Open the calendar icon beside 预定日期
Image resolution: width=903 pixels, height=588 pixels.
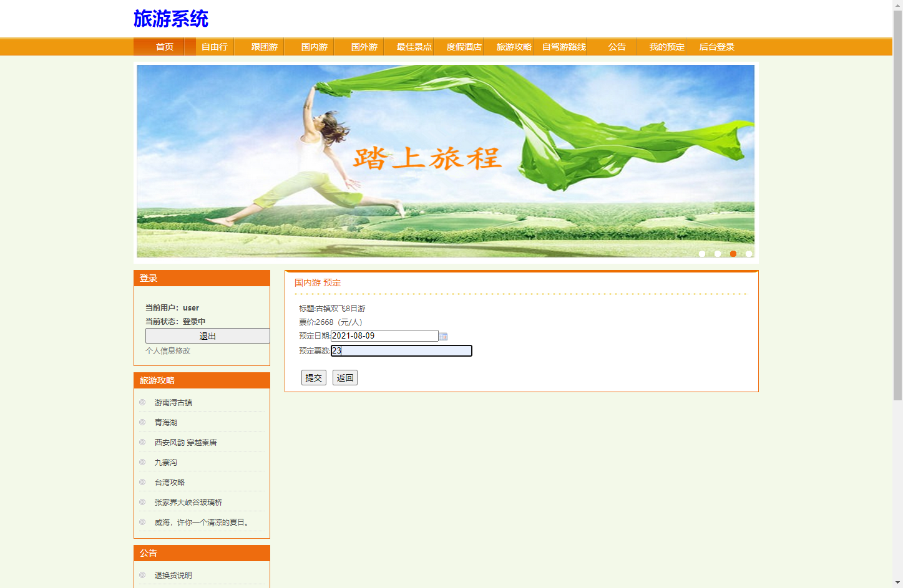coord(443,336)
